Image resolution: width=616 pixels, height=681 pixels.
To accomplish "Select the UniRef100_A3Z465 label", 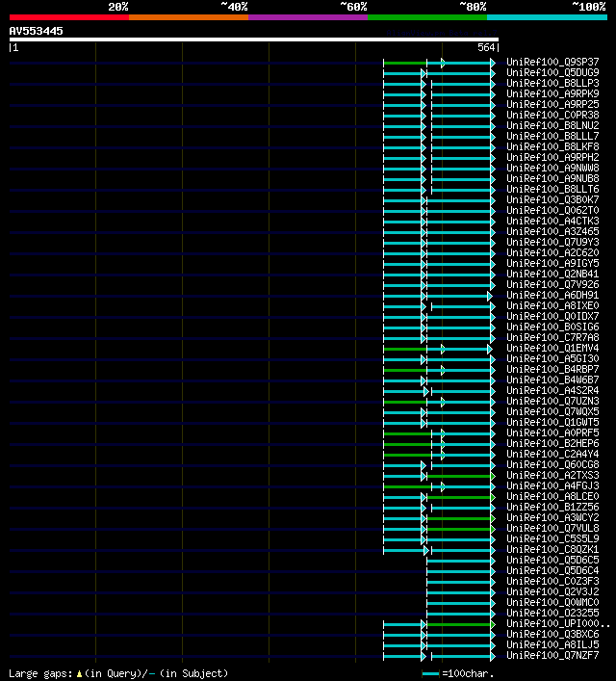I will click(552, 231).
